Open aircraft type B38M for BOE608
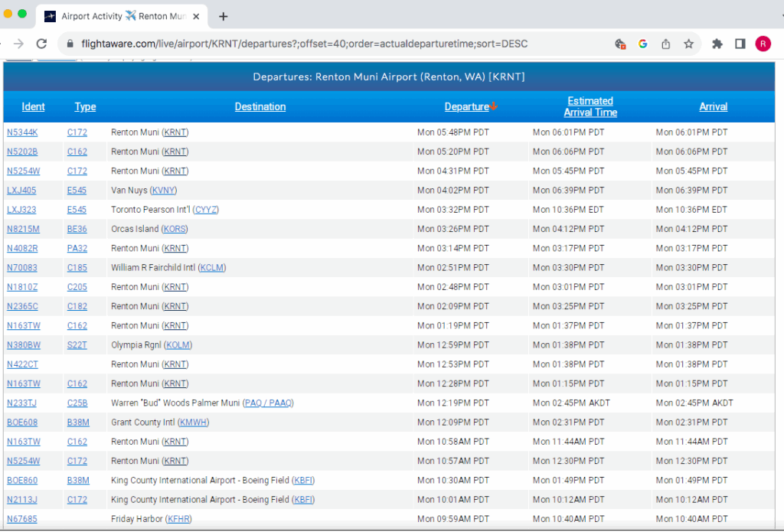Image resolution: width=784 pixels, height=532 pixels. click(78, 423)
